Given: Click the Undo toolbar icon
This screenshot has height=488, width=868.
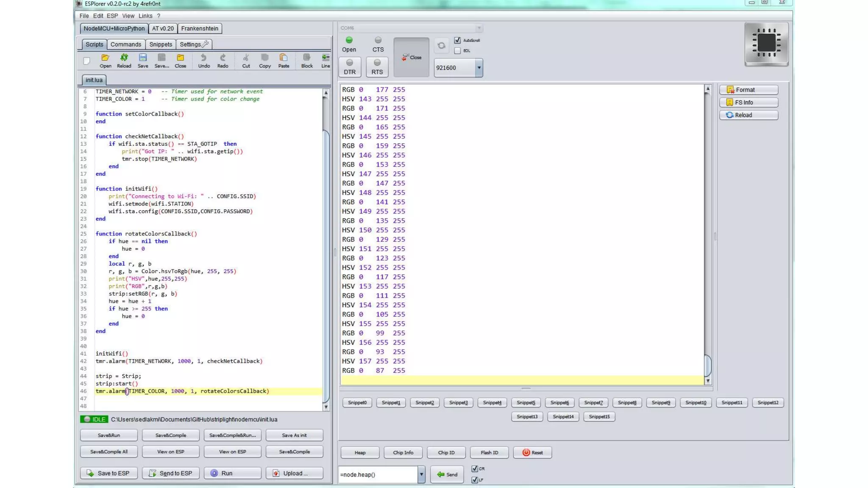Looking at the screenshot, I should [x=204, y=61].
